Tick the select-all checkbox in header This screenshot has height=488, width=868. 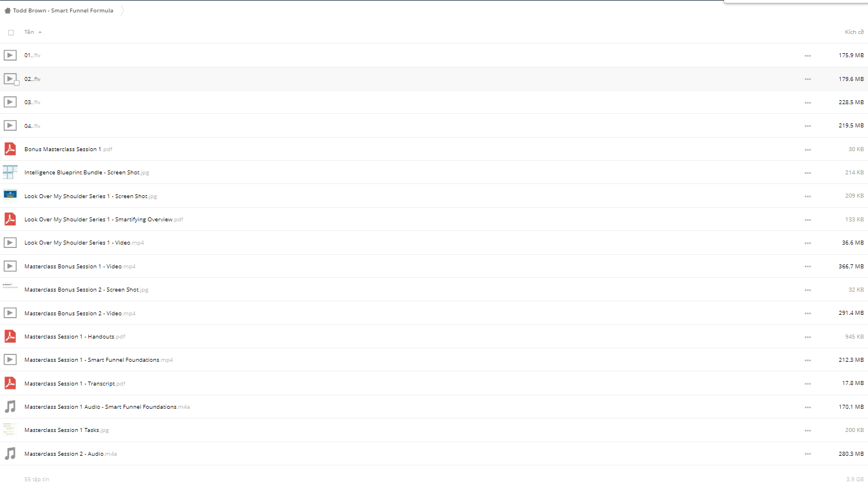[11, 32]
